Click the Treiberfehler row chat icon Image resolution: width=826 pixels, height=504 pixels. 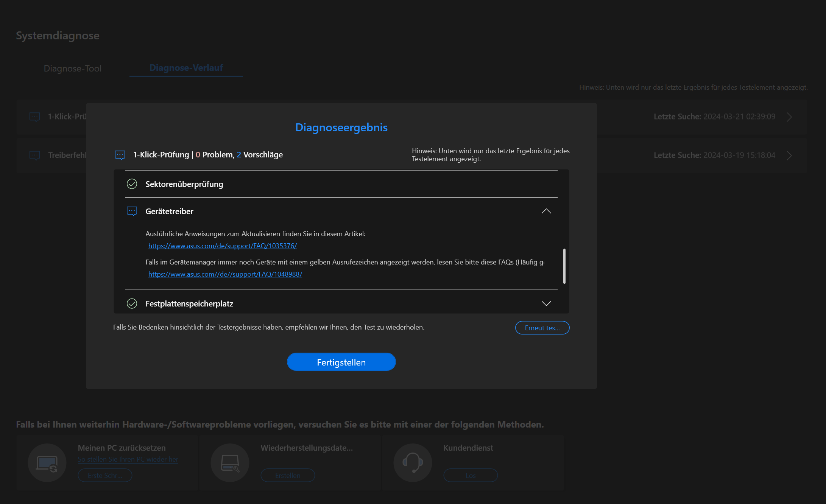click(34, 155)
